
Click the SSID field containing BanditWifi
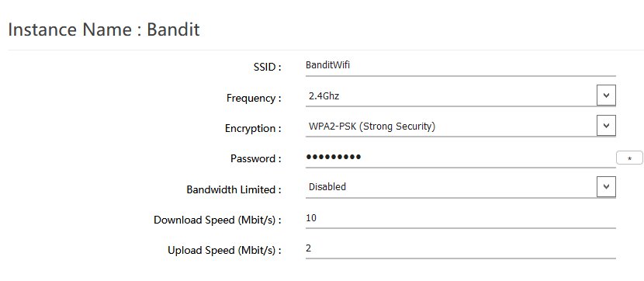[x=460, y=66]
